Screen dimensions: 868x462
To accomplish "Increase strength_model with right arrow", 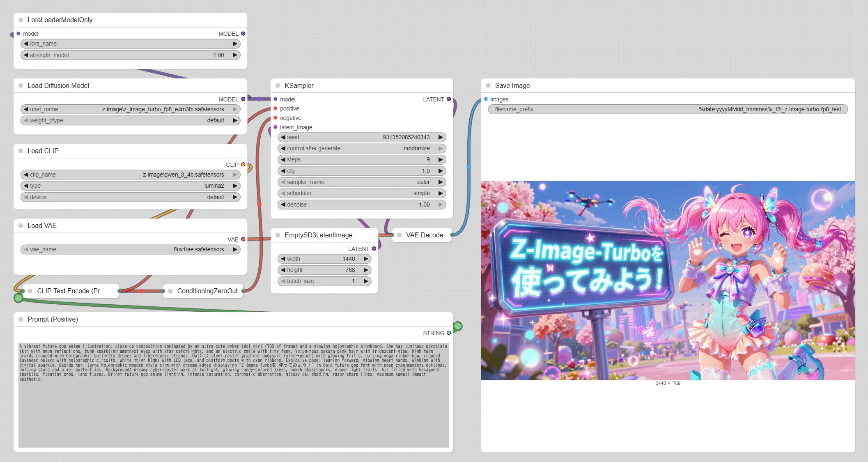I will click(235, 55).
